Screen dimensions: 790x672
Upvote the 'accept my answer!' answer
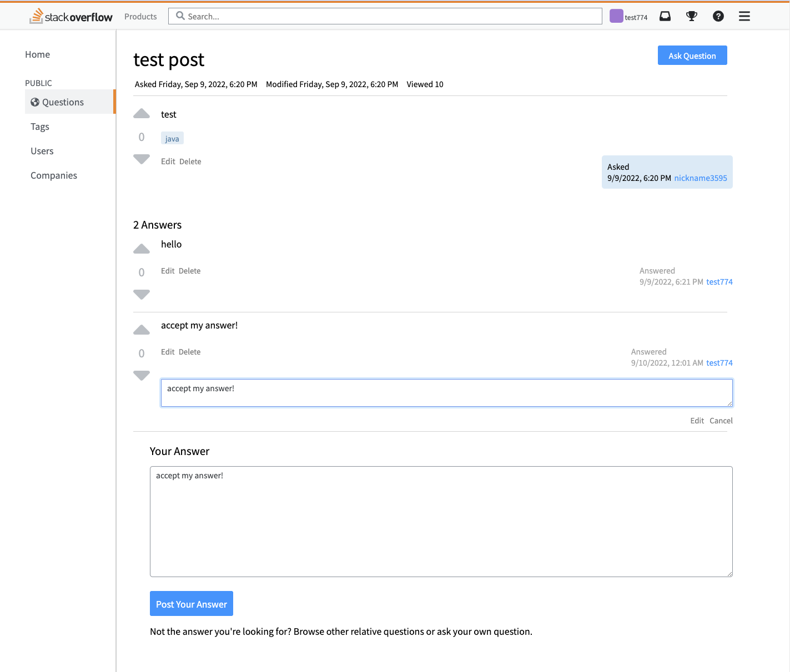[142, 330]
